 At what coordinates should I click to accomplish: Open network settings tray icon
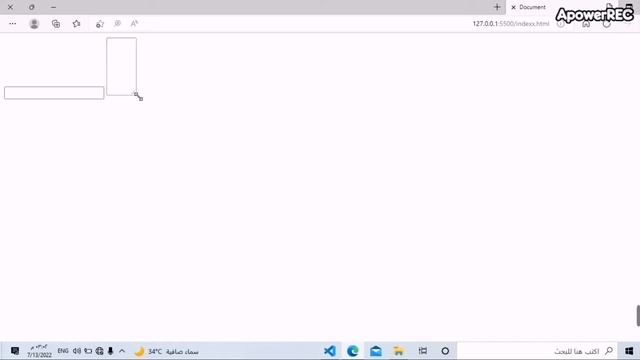pos(100,351)
